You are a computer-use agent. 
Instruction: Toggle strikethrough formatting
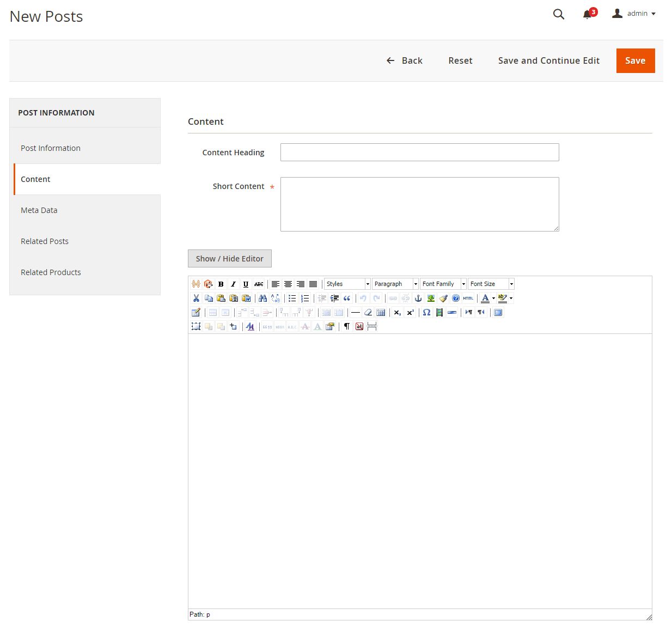(259, 284)
